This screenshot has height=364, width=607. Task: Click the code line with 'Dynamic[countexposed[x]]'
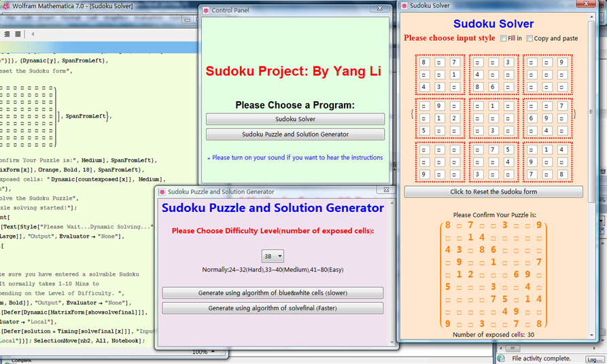[x=83, y=179]
